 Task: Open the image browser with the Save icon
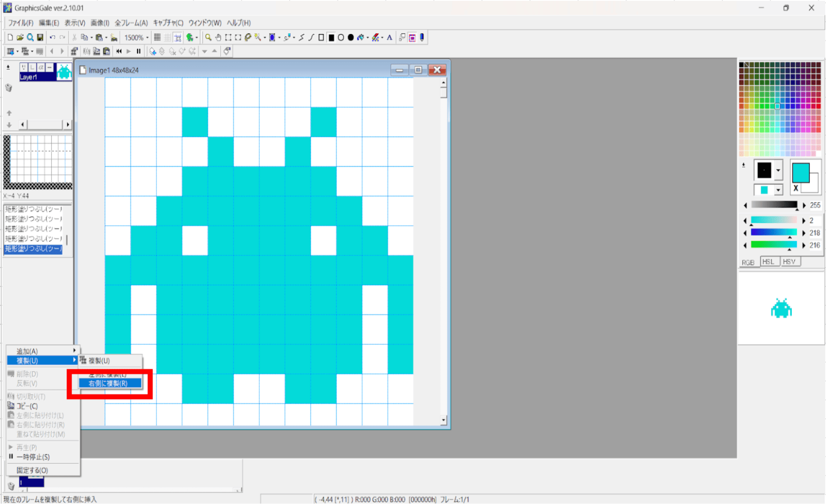[40, 37]
